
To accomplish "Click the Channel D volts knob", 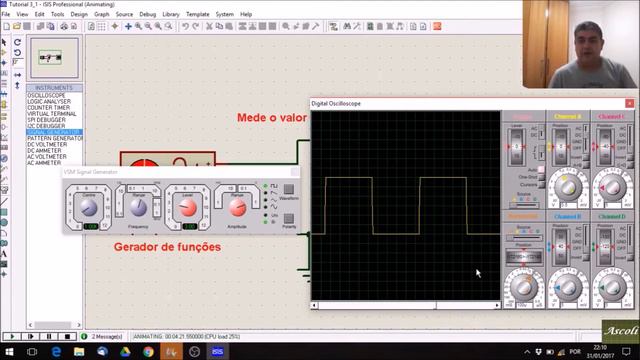I will coord(612,287).
